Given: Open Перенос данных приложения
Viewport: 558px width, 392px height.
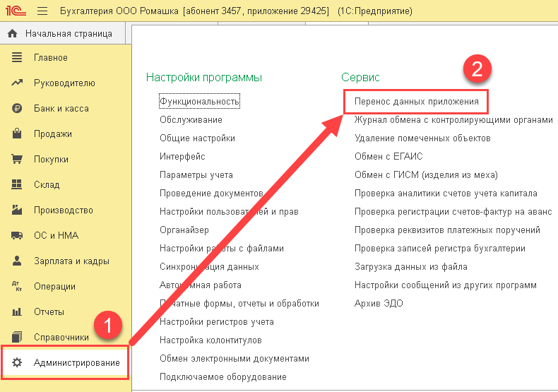Looking at the screenshot, I should 416,102.
